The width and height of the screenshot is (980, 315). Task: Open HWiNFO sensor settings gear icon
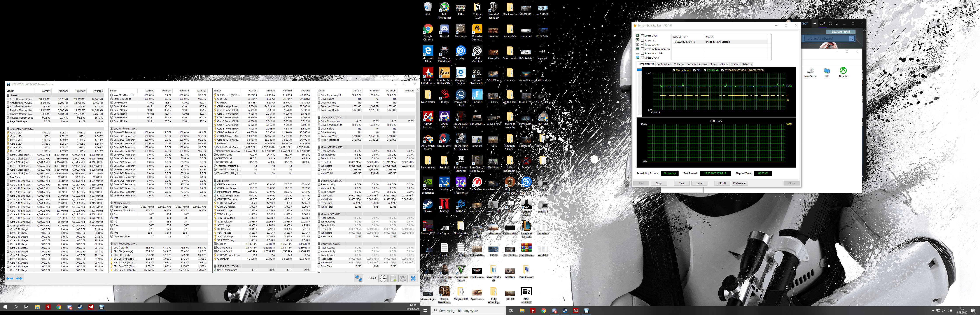click(x=403, y=278)
